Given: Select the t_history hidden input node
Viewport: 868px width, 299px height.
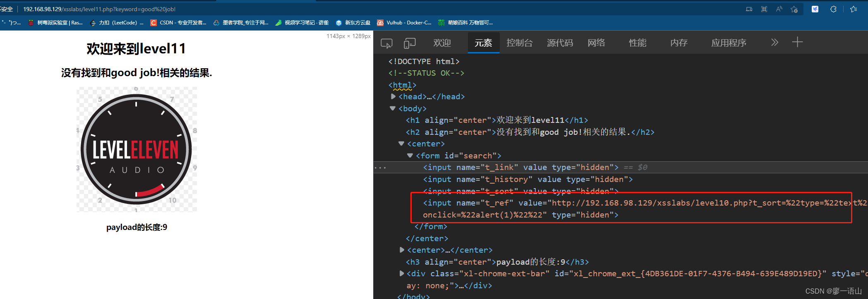Looking at the screenshot, I should (528, 179).
